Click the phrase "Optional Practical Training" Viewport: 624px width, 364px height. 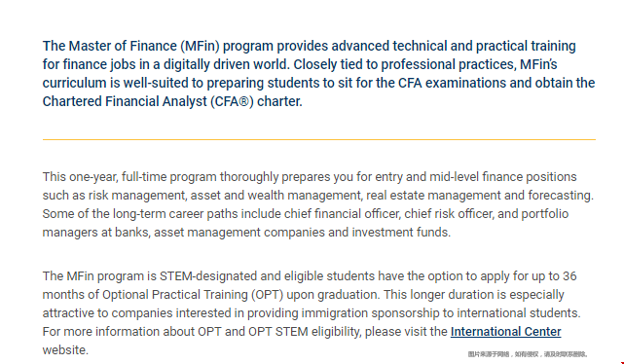click(175, 295)
